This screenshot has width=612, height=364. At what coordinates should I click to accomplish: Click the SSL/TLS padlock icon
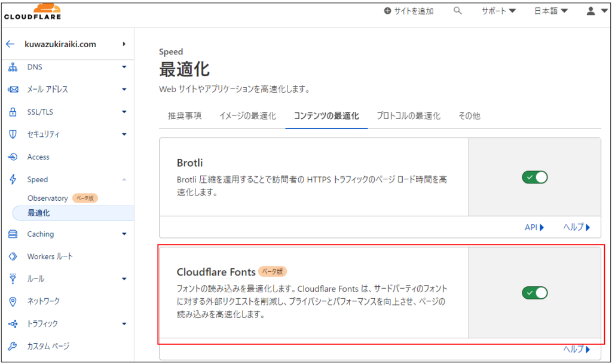pos(13,112)
